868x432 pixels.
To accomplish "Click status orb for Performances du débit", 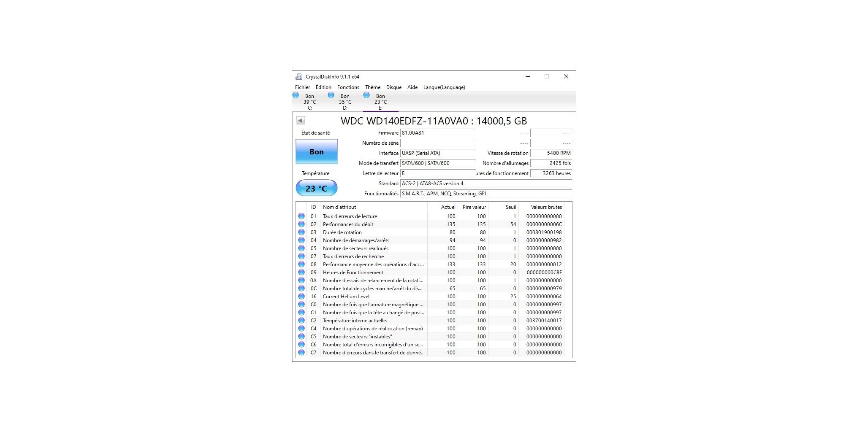I will (301, 224).
